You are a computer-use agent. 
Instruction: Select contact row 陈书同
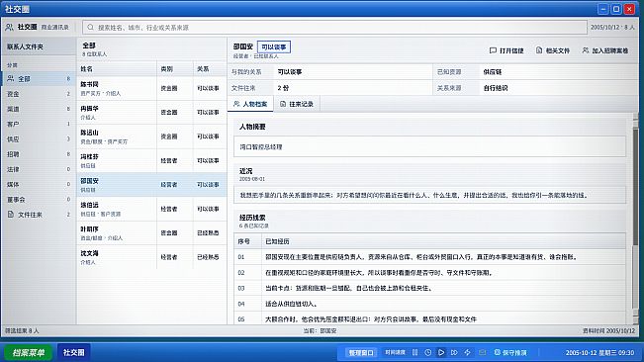(x=151, y=88)
